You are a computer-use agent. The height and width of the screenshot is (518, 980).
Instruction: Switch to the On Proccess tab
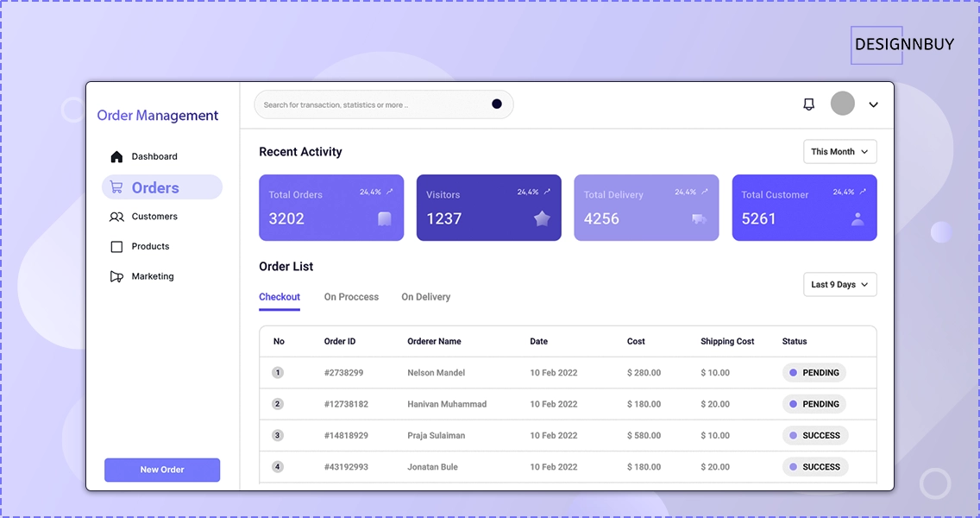[x=351, y=297]
